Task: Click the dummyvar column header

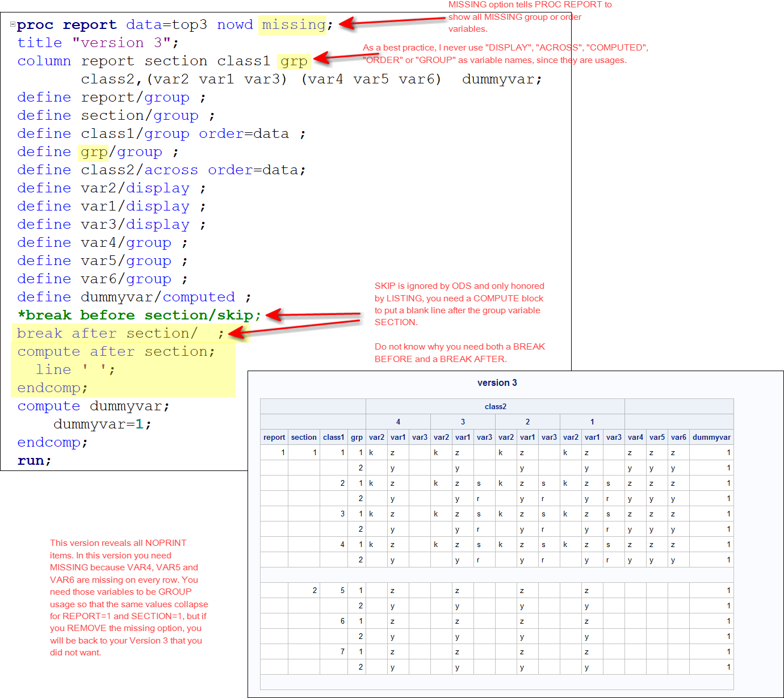Action: click(711, 437)
